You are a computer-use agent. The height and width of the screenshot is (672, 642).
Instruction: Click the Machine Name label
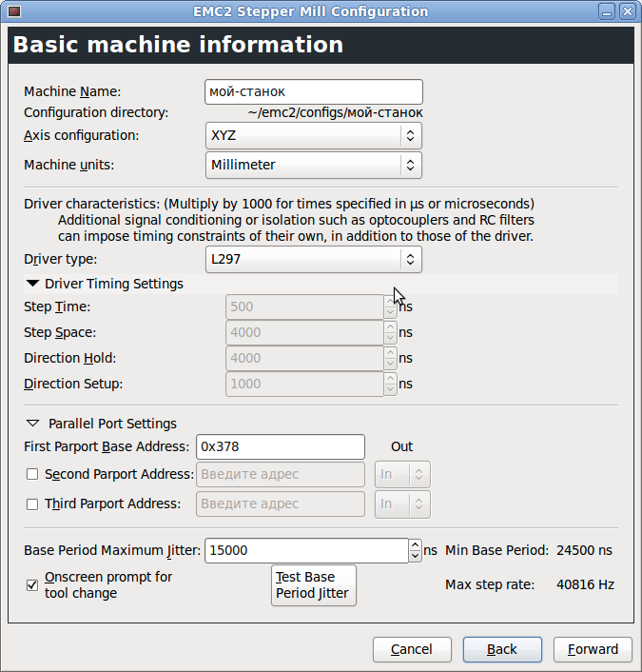click(72, 91)
